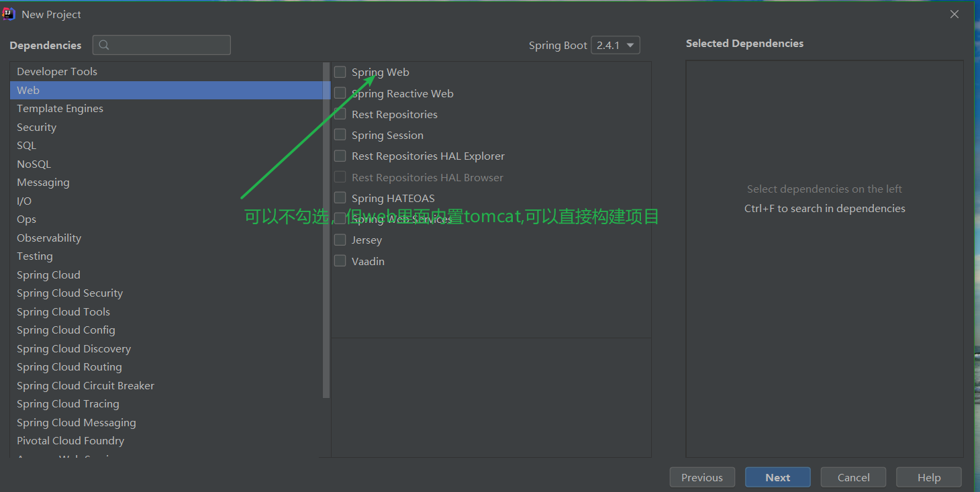Open Help for this dialog

pos(929,477)
